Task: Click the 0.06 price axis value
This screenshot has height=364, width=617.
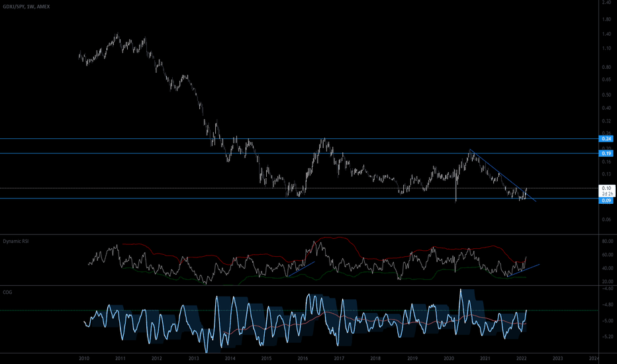Action: click(x=606, y=220)
